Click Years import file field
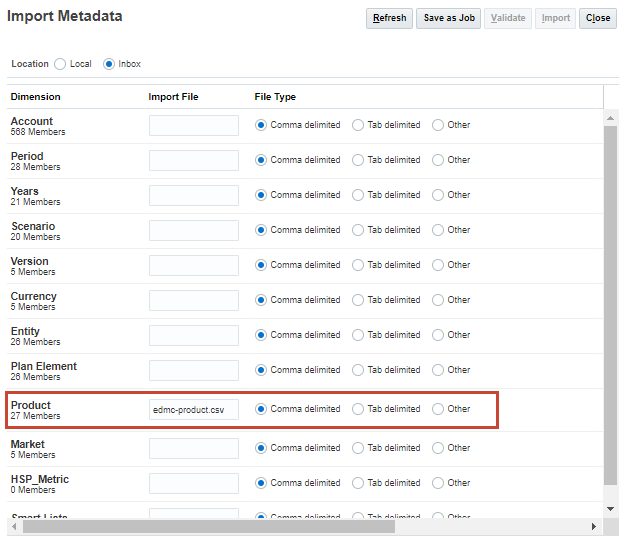 click(194, 195)
